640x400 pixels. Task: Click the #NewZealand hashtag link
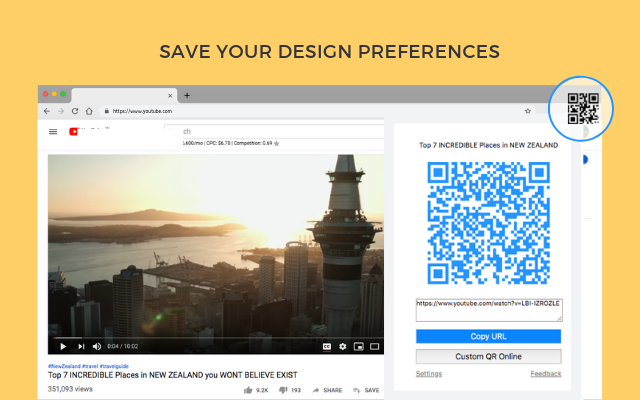(64, 366)
